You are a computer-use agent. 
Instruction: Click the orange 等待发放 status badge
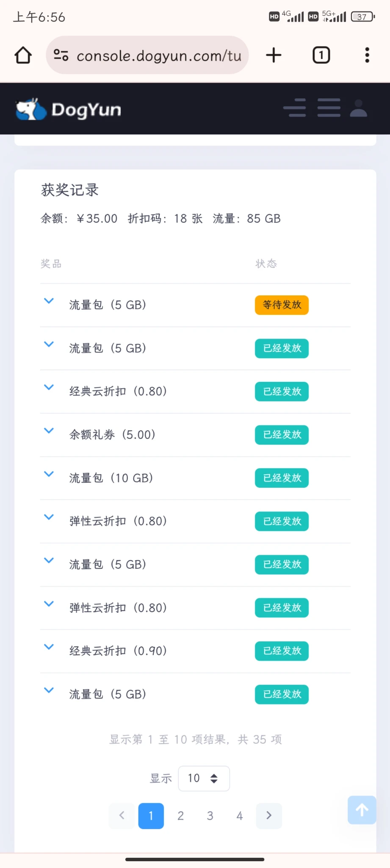tap(282, 305)
